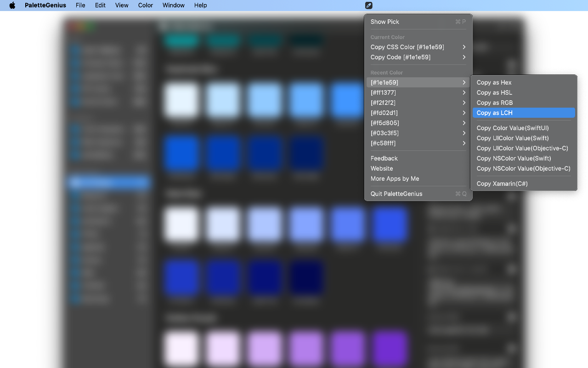Screen dimensions: 588x368
Task: Open recent color [#c58fff] submenu
Action: tap(418, 143)
